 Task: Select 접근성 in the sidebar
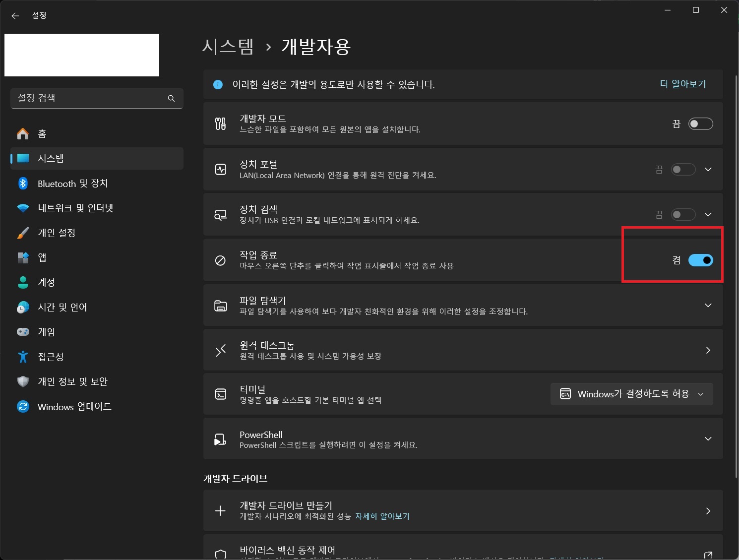(x=51, y=357)
